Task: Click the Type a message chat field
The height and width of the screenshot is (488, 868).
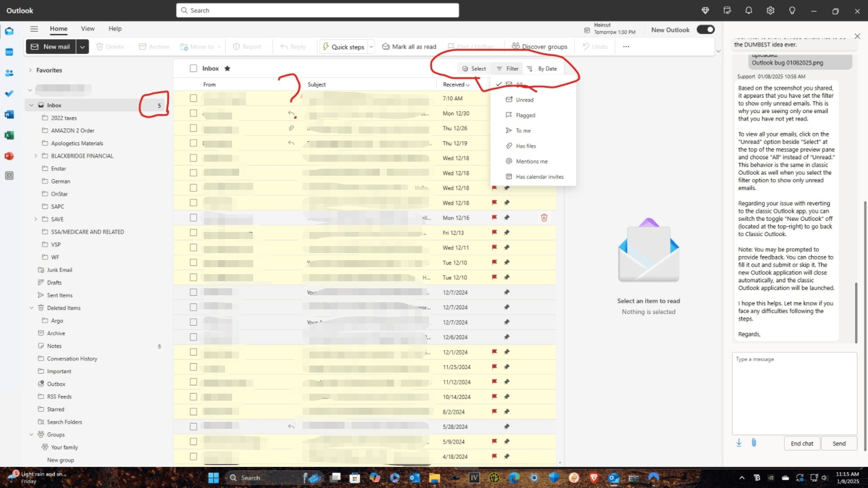Action: coord(795,393)
